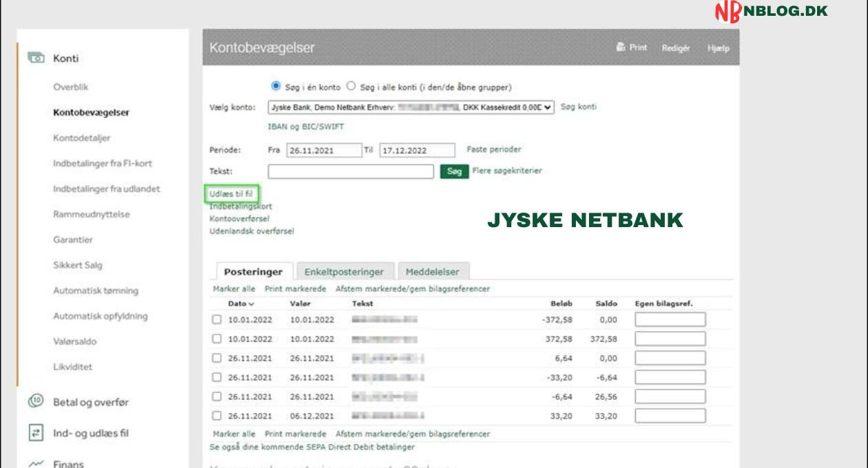Open the Vælg konto account dropdown

pos(411,107)
